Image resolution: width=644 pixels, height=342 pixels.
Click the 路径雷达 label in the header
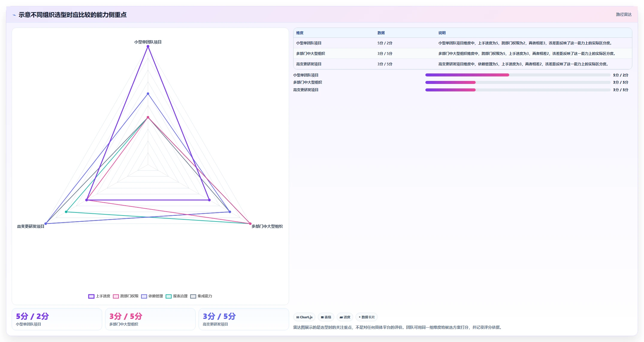click(624, 14)
